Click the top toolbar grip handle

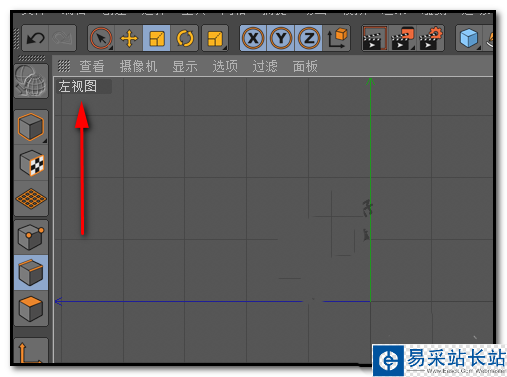click(16, 39)
